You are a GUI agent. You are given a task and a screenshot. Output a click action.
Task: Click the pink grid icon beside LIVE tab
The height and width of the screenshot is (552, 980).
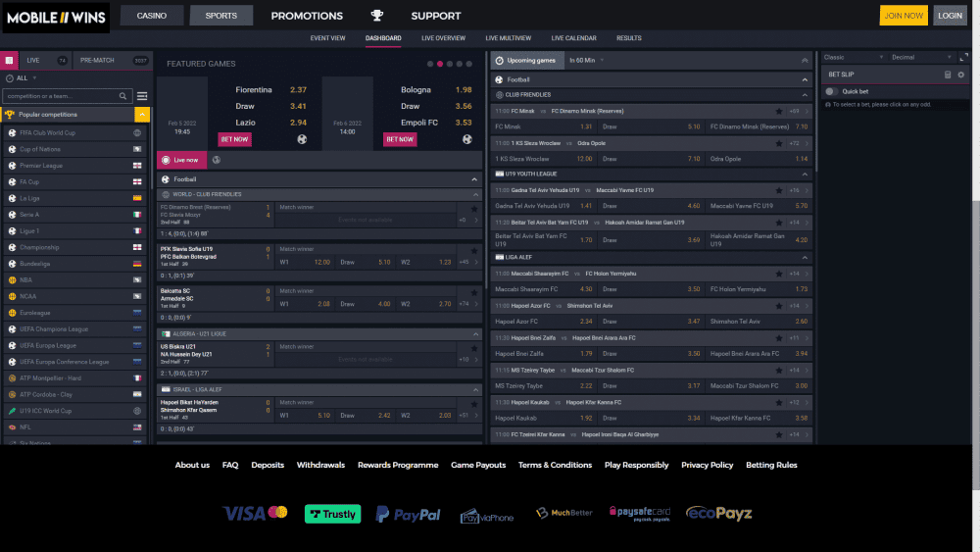pos(9,60)
